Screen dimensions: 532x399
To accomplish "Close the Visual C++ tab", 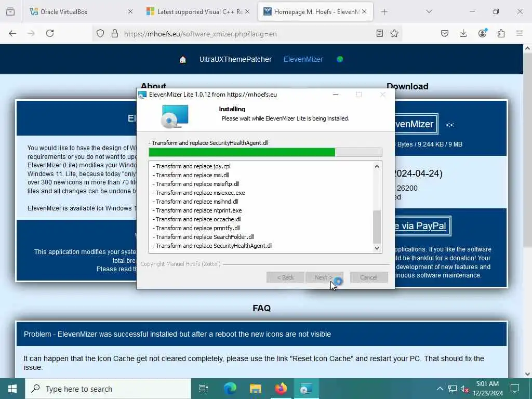I will (247, 12).
